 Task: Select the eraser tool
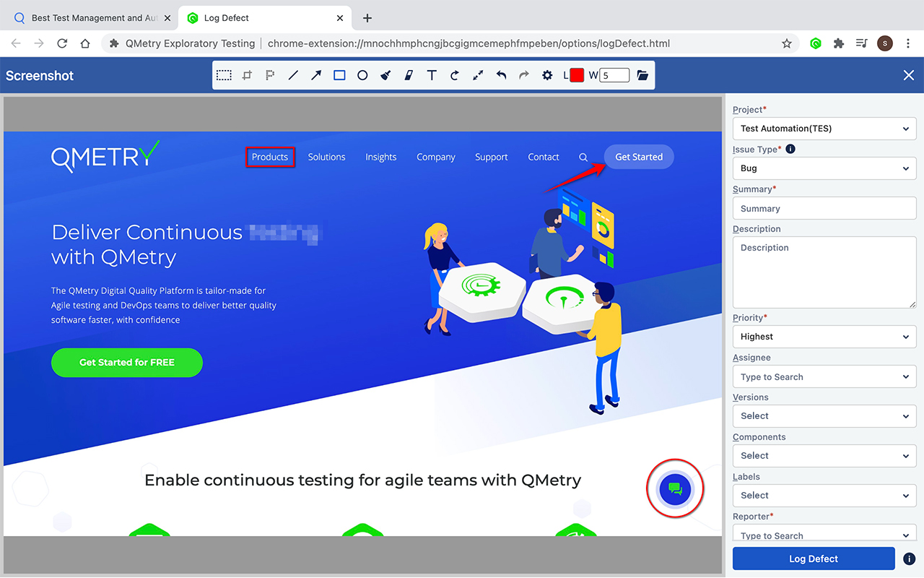pyautogui.click(x=408, y=75)
